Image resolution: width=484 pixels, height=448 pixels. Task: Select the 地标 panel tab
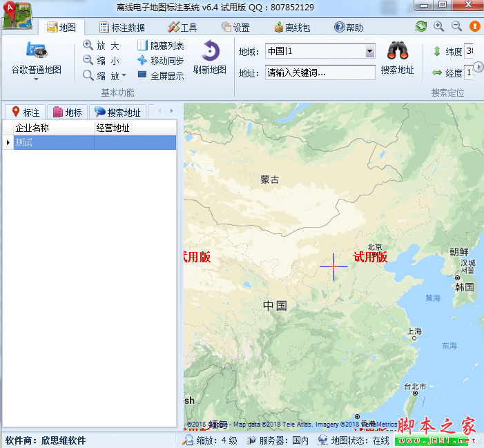coord(68,112)
